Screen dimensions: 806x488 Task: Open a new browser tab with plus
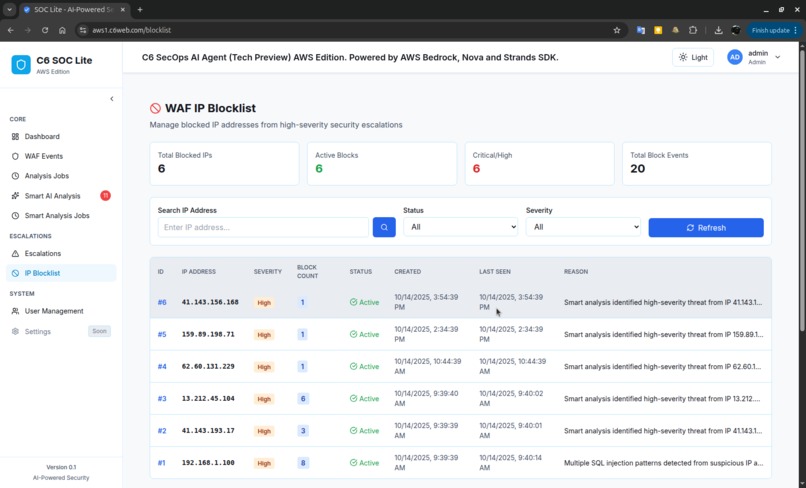pyautogui.click(x=140, y=10)
